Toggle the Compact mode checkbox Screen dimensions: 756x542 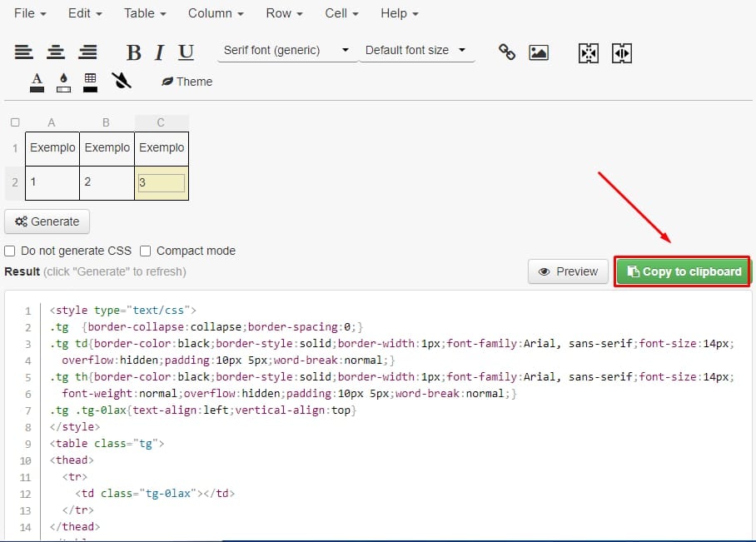coord(146,251)
